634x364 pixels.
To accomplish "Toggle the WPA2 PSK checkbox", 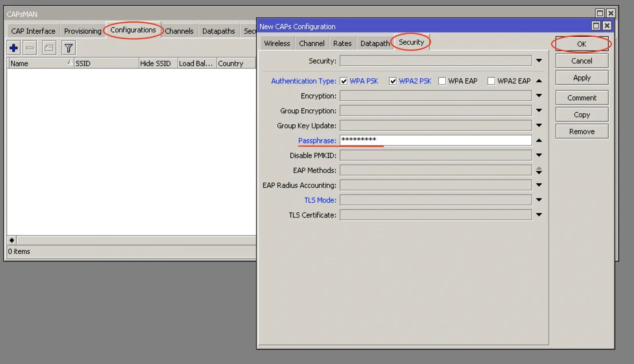I will [393, 81].
